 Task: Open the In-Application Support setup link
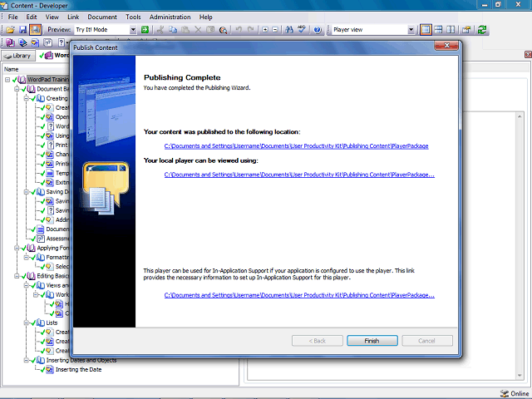point(299,295)
